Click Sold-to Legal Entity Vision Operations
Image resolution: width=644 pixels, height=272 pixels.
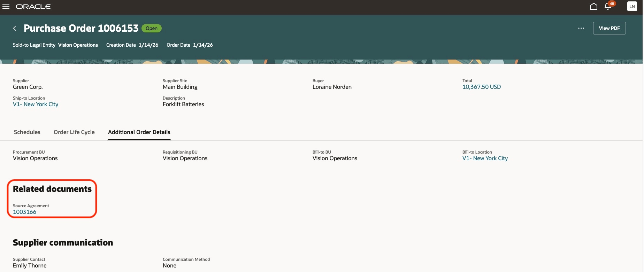(x=78, y=45)
